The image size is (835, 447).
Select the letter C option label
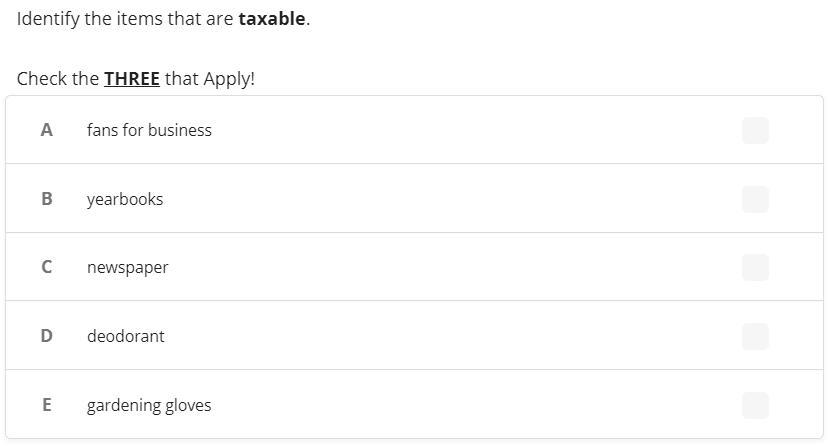pos(47,267)
